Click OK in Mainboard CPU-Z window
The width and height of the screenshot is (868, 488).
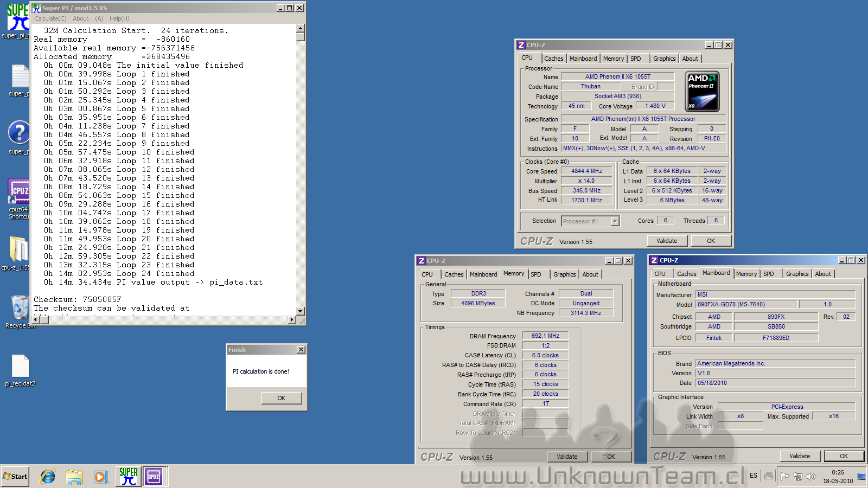[844, 456]
